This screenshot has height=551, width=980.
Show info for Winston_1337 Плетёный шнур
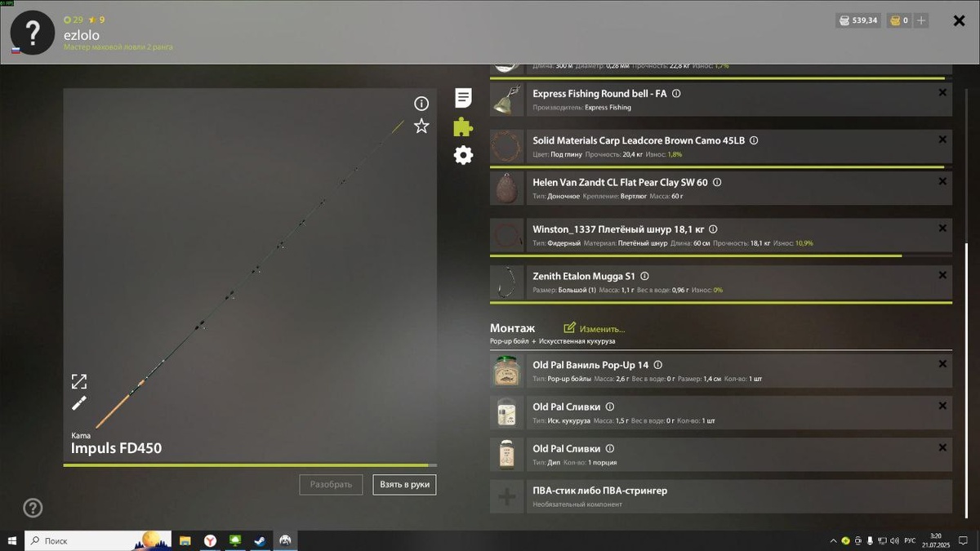(x=713, y=229)
